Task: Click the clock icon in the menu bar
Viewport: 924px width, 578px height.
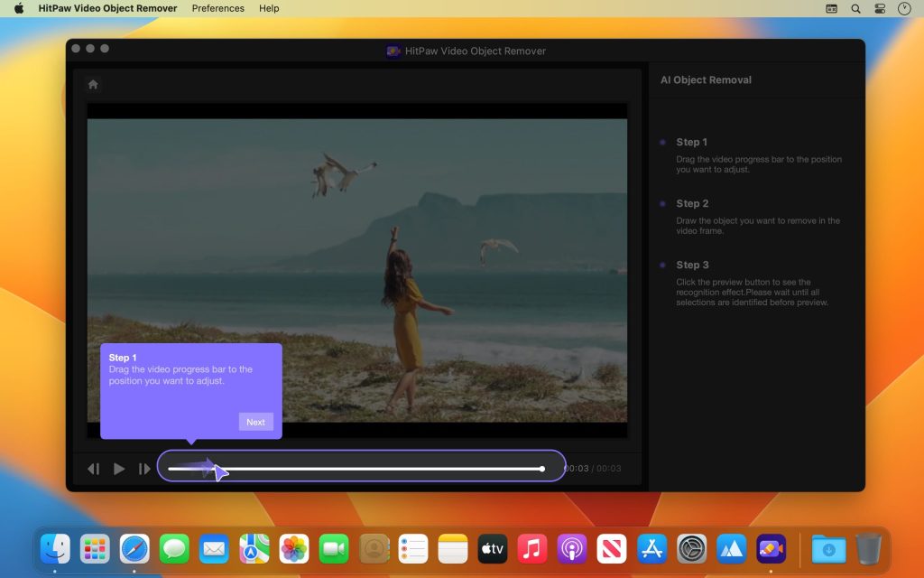Action: pyautogui.click(x=902, y=8)
